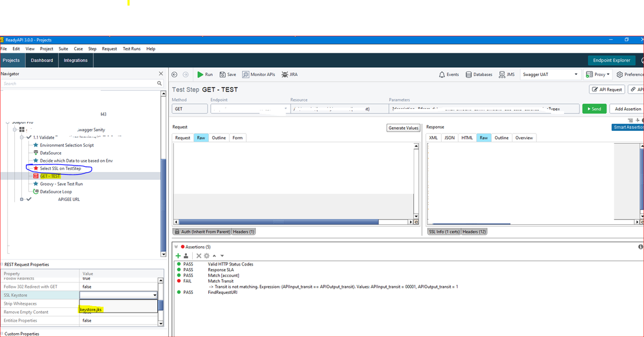Open the Test Runs menu
Screen dimensions: 644x337
pos(132,49)
